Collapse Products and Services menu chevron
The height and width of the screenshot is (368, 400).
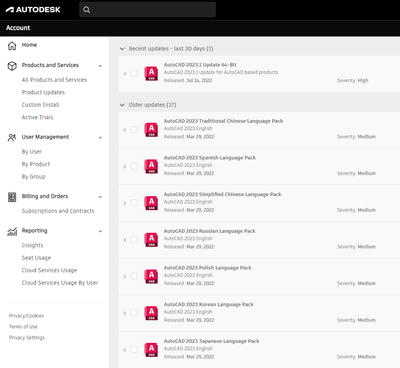100,66
